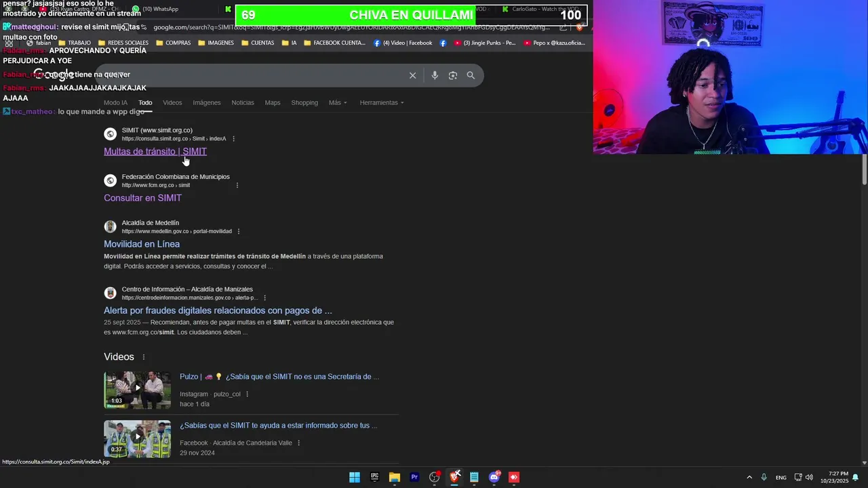868x488 pixels.
Task: Switch to the WhatsApp browser tab
Action: click(156, 9)
